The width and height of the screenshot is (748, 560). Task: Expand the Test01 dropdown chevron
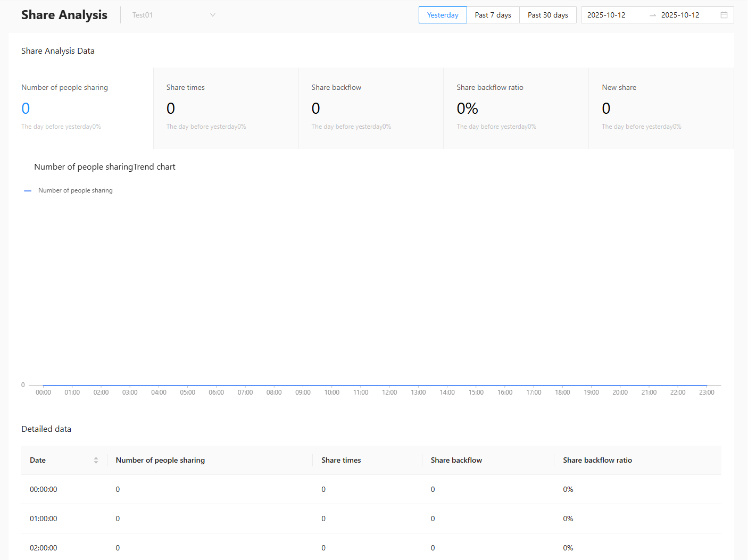click(x=213, y=15)
